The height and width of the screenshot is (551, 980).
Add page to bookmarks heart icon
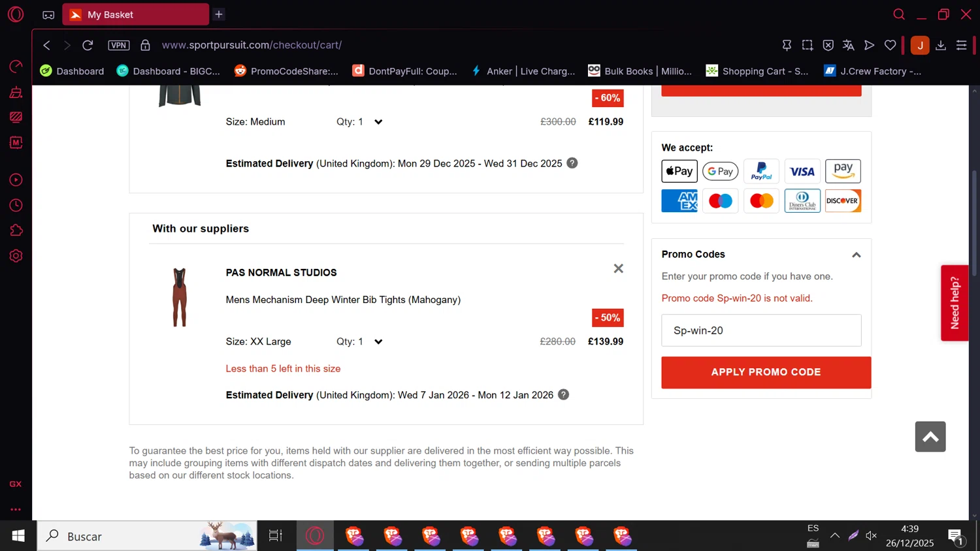click(x=890, y=45)
